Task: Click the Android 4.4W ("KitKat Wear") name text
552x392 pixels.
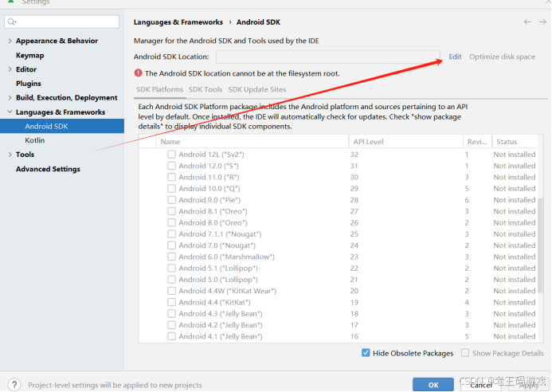Action: point(228,291)
